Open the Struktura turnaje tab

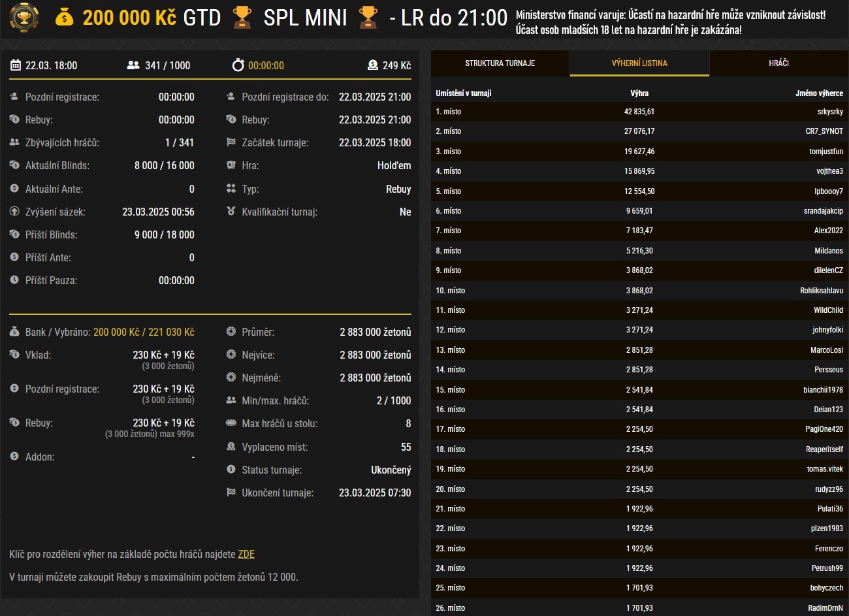pos(500,63)
